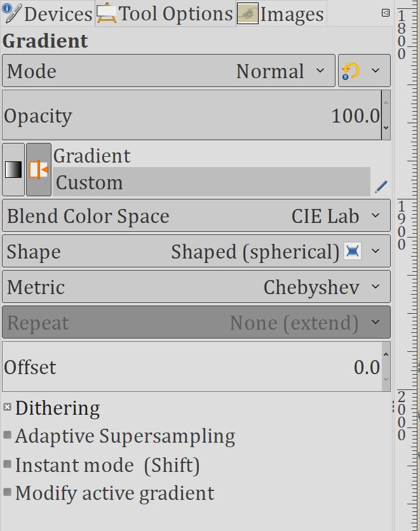Open the Mode dropdown
This screenshot has width=420, height=531.
[168, 71]
